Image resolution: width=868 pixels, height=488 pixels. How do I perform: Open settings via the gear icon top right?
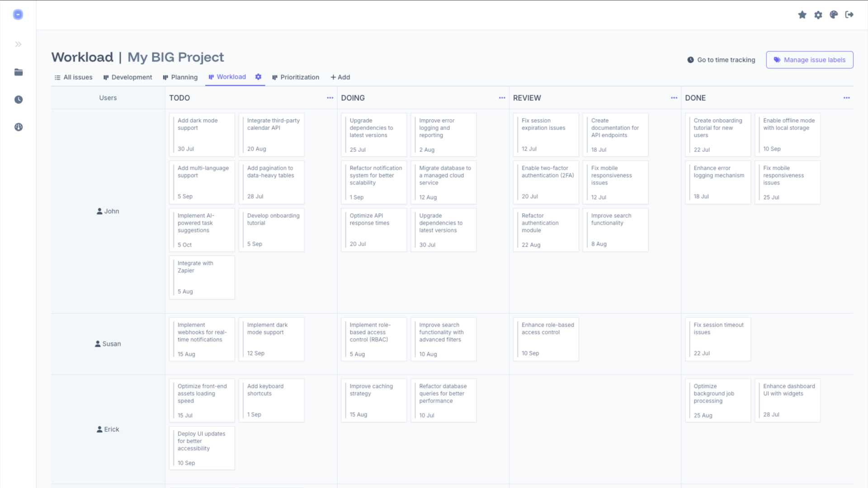818,15
